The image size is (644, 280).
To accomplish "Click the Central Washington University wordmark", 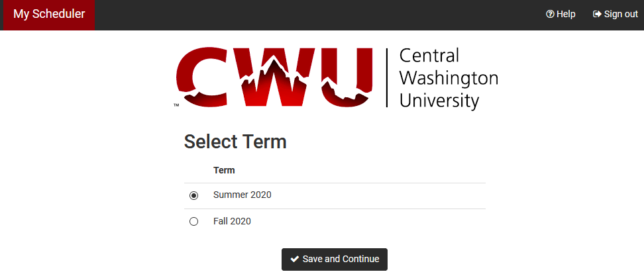I will [449, 78].
